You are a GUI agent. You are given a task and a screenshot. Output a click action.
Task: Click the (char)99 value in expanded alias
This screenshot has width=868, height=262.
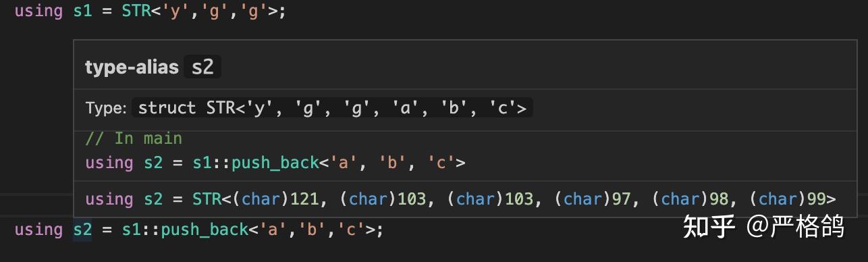tap(788, 199)
